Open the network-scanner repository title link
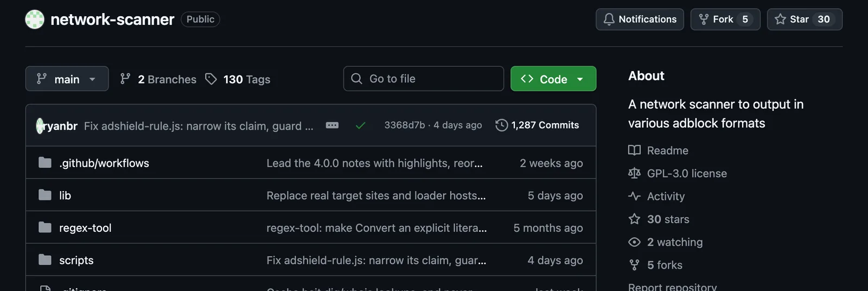This screenshot has width=868, height=291. coord(112,20)
